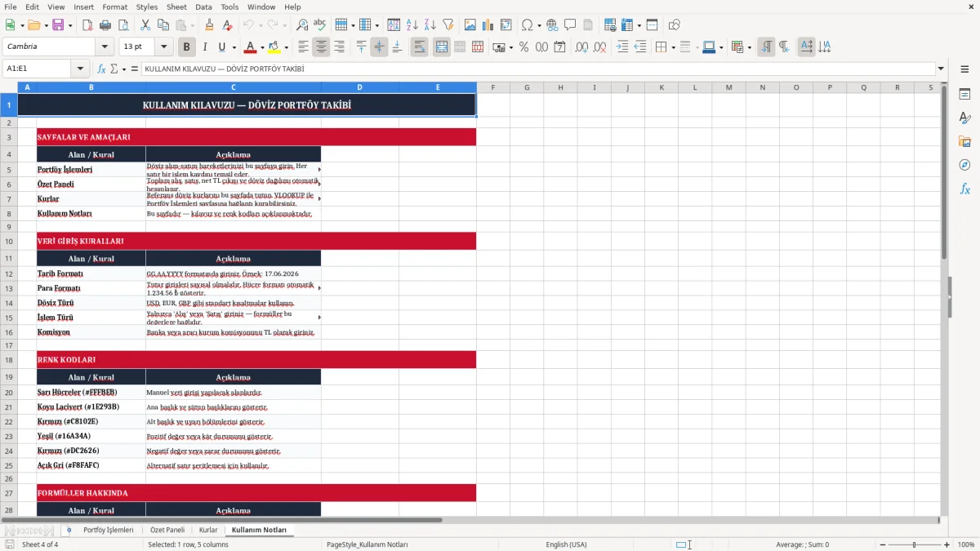
Task: Select row header 10
Action: 8,242
